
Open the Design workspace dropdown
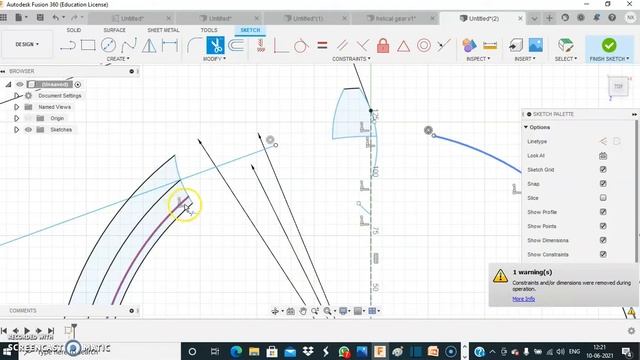click(x=27, y=44)
